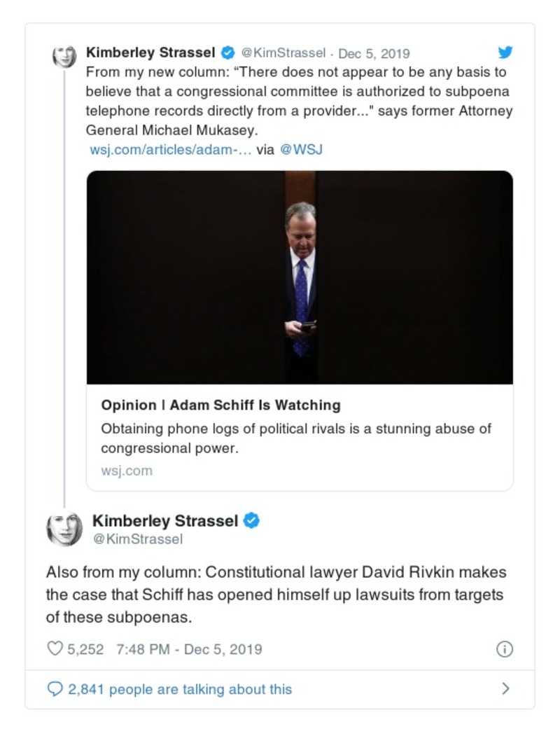Click the larger Kimberley Strassel avatar
Screen dimensions: 560x736
click(64, 529)
